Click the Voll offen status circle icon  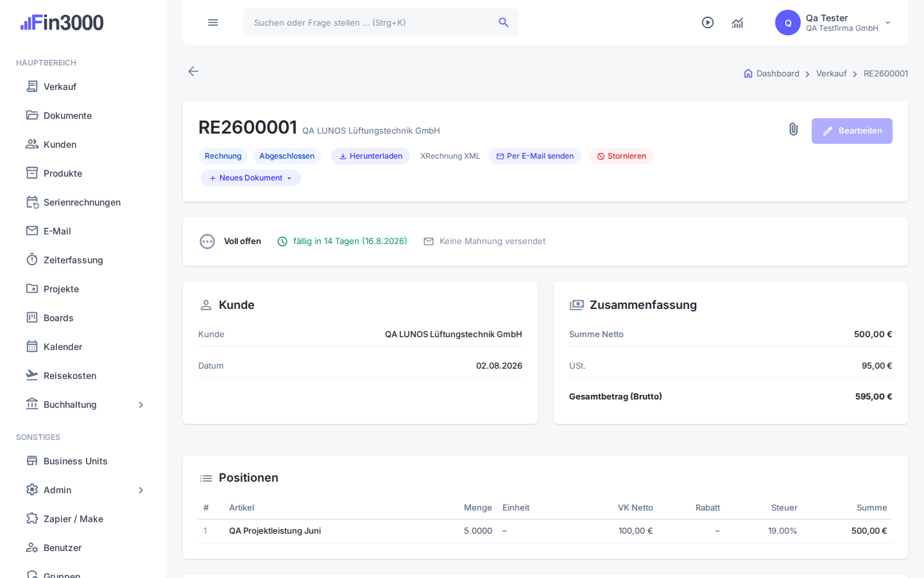click(x=207, y=241)
